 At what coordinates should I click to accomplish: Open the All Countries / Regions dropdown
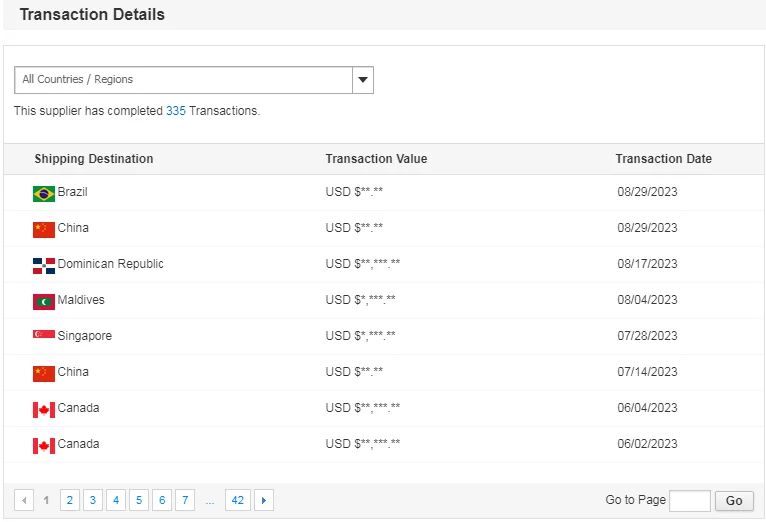(184, 80)
